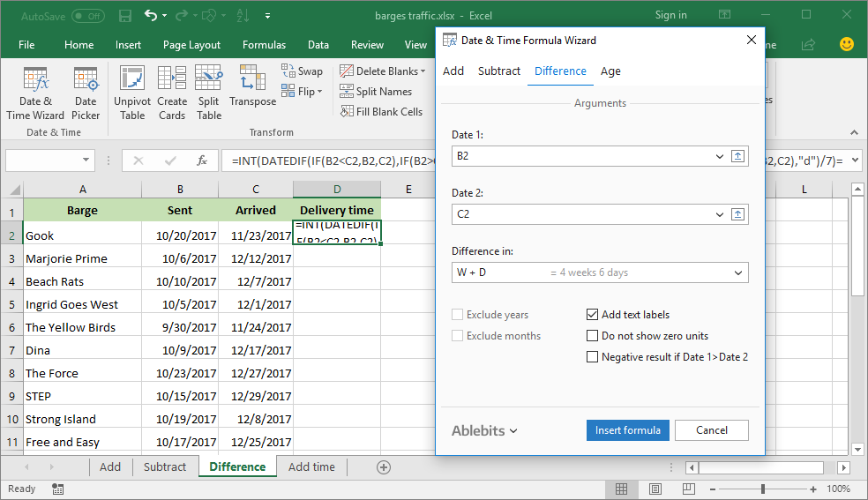Image resolution: width=868 pixels, height=500 pixels.
Task: Check Negative result if Date 1>Date 2
Action: pyautogui.click(x=593, y=357)
